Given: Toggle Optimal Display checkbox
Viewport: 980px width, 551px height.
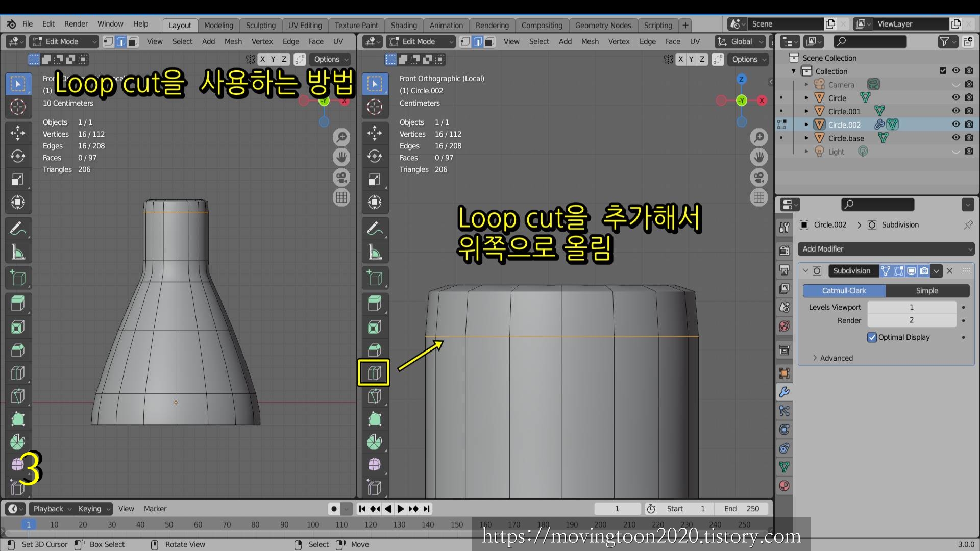Looking at the screenshot, I should point(872,337).
